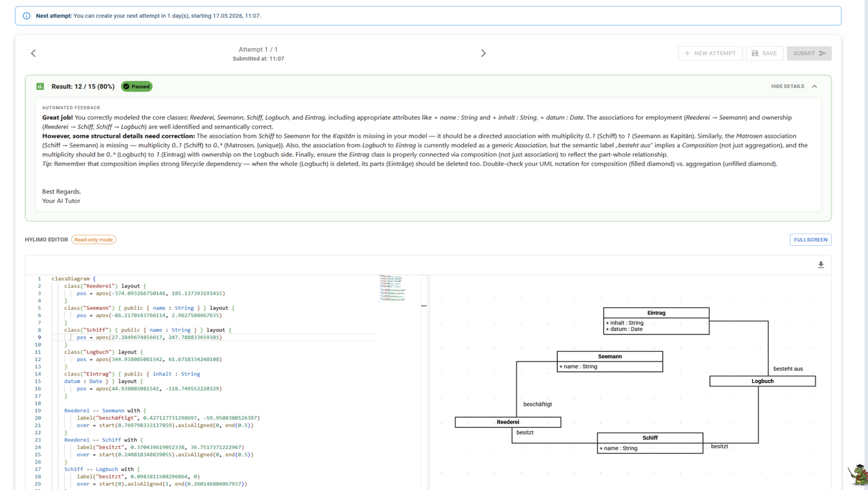This screenshot has width=868, height=490.
Task: Click code line class("Schiff")
Action: [x=148, y=330]
